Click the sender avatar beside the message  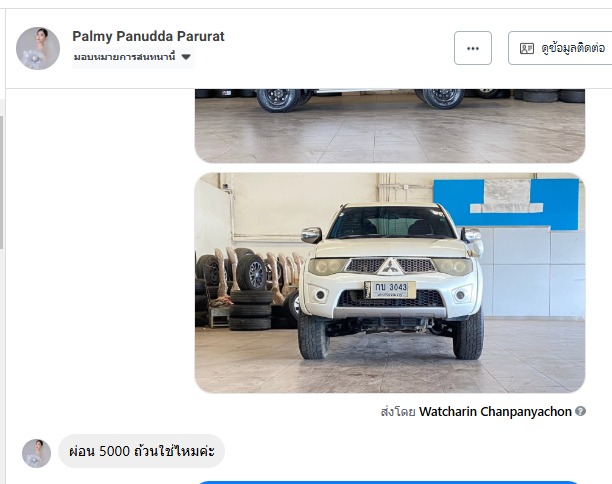(36, 453)
